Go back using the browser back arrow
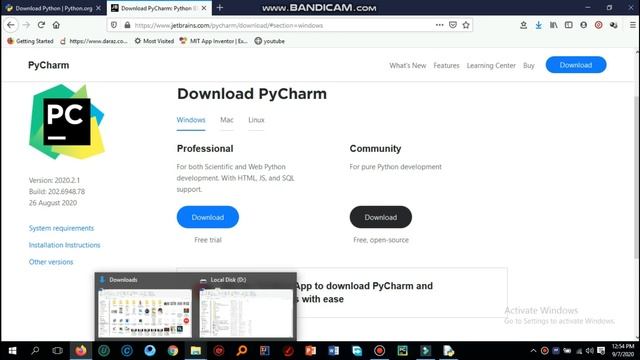 [x=11, y=25]
